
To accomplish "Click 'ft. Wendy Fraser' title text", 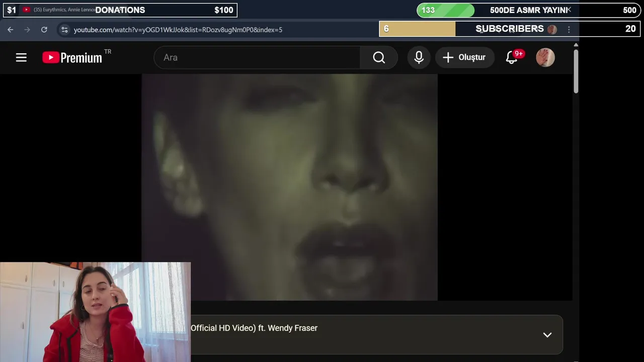I will (x=288, y=328).
